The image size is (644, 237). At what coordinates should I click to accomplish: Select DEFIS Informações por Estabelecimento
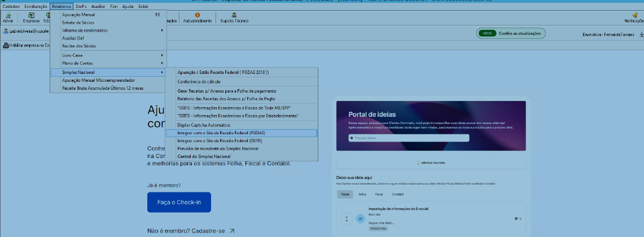click(x=242, y=116)
